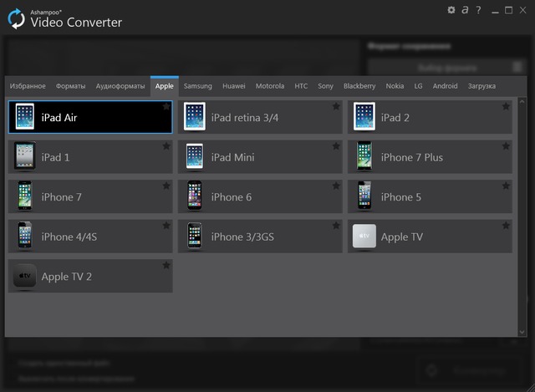Image resolution: width=535 pixels, height=392 pixels.
Task: Click the Ashampoo 'a' icon in title bar
Action: click(x=465, y=10)
